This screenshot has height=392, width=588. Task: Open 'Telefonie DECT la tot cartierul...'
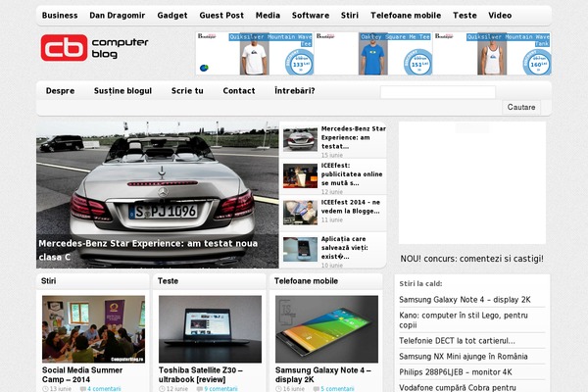(457, 341)
